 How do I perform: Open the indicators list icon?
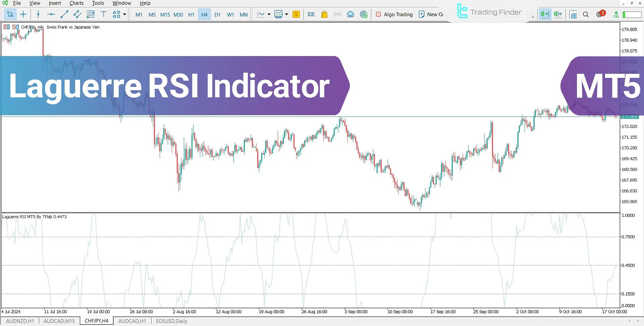point(278,14)
